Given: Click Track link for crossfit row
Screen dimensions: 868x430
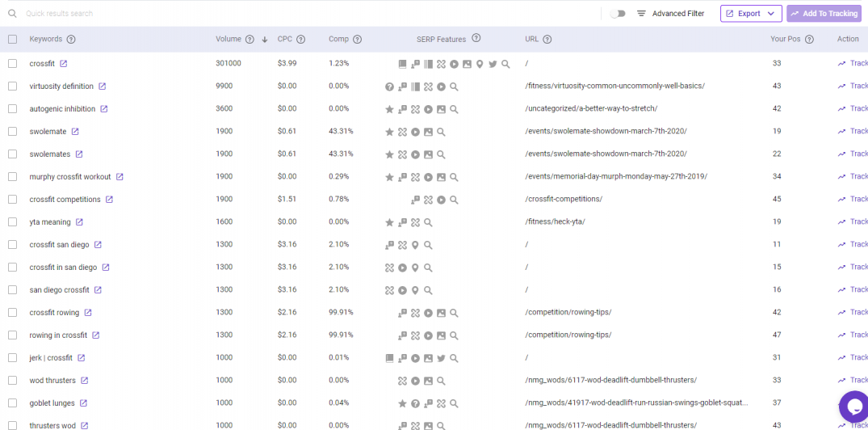Looking at the screenshot, I should (x=853, y=63).
